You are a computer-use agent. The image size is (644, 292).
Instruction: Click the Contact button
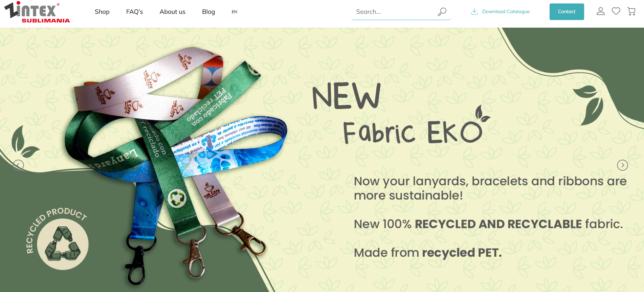point(567,12)
